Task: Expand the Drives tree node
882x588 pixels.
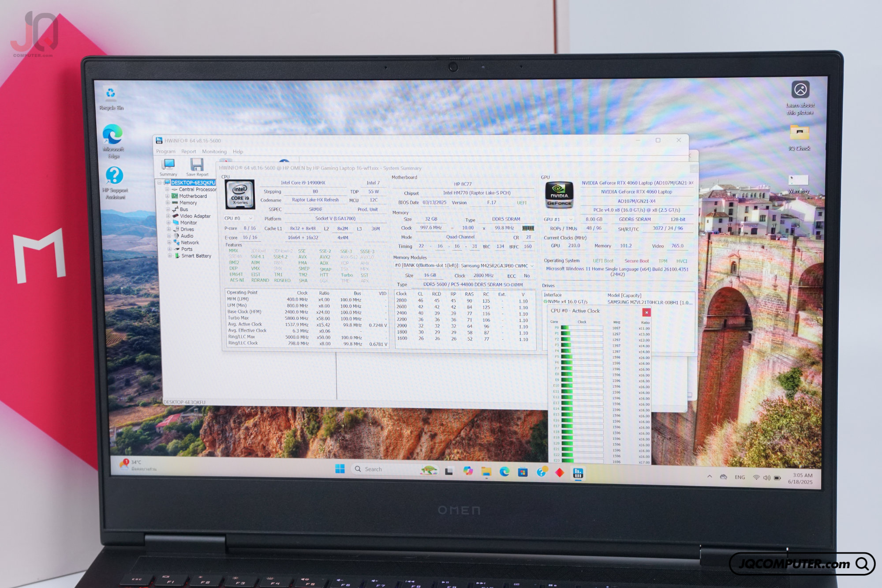Action: click(168, 229)
